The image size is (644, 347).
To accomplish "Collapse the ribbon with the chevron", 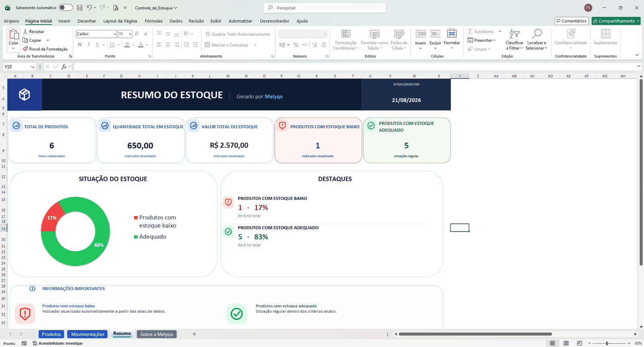I will click(637, 55).
